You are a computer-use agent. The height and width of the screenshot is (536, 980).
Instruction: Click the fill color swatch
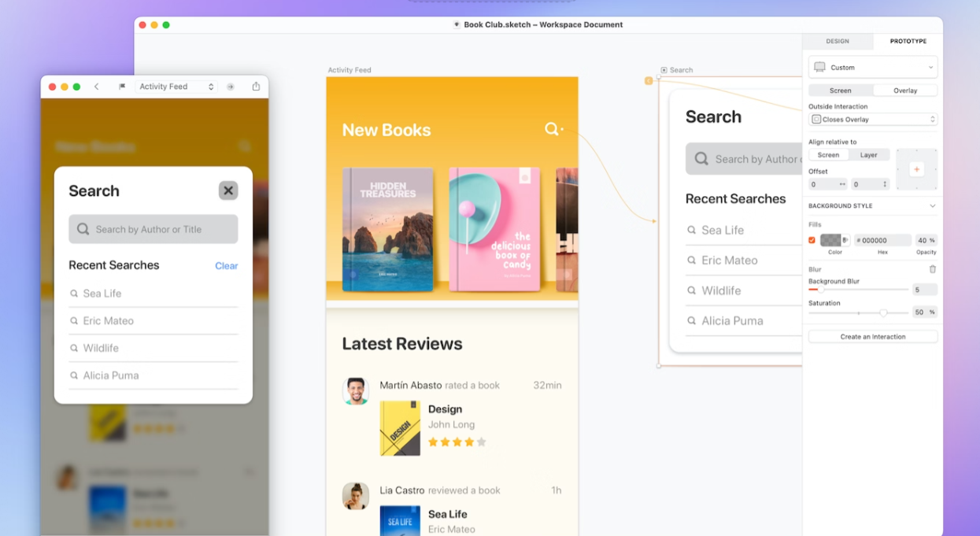830,240
